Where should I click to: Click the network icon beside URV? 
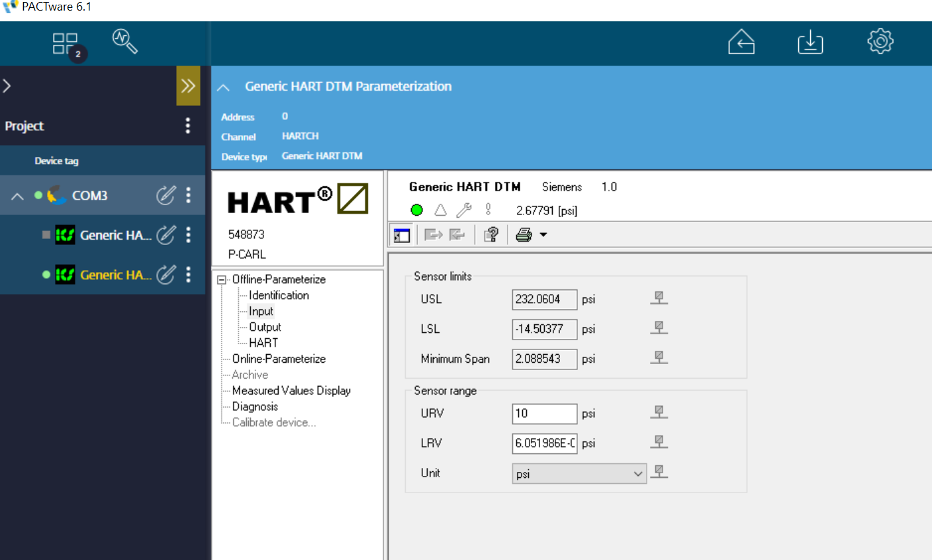click(x=659, y=412)
